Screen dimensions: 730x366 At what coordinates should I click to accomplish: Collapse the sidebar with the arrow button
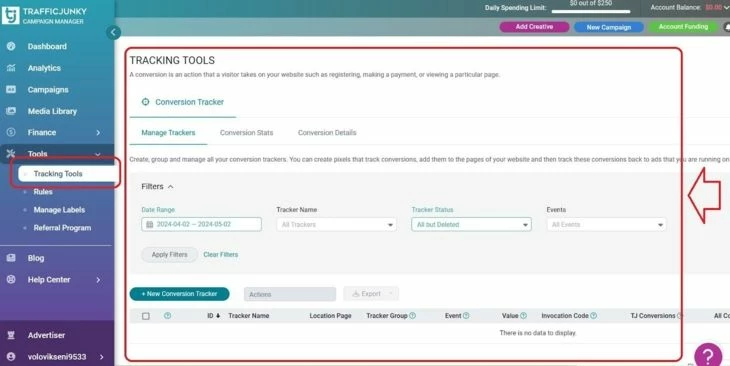coord(113,32)
